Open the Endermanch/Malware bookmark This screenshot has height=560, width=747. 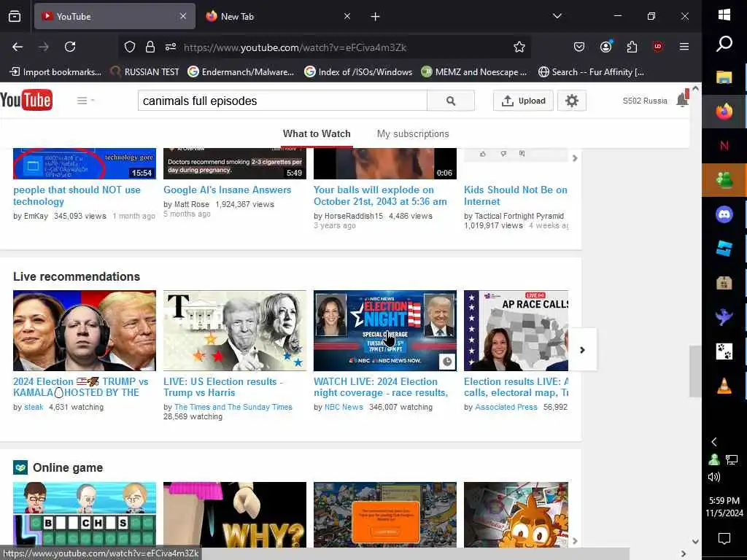pos(241,72)
